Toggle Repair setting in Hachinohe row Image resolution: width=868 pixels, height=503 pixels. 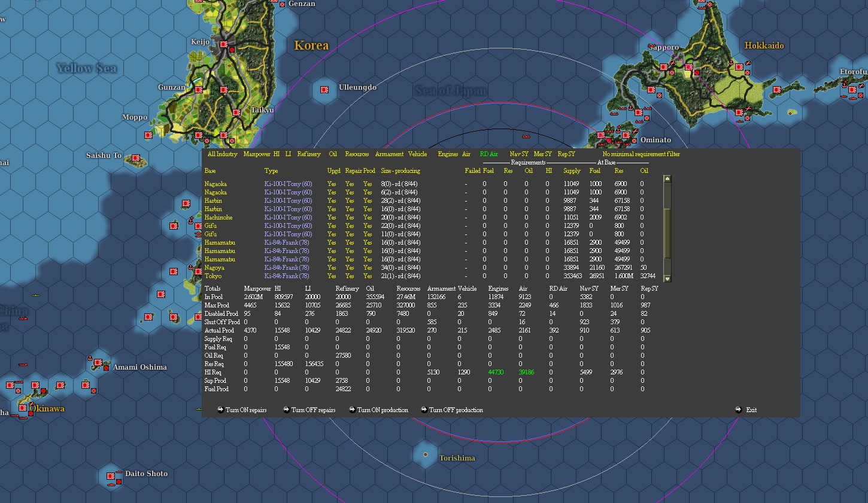(x=350, y=218)
